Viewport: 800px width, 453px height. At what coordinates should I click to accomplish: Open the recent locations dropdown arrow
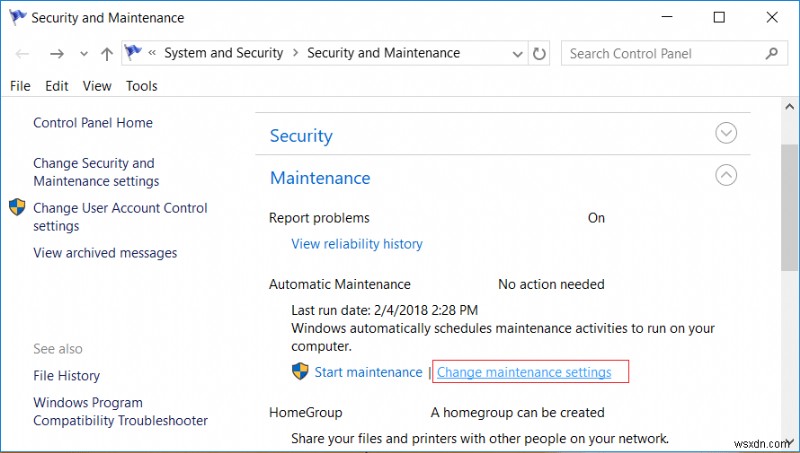click(x=84, y=55)
